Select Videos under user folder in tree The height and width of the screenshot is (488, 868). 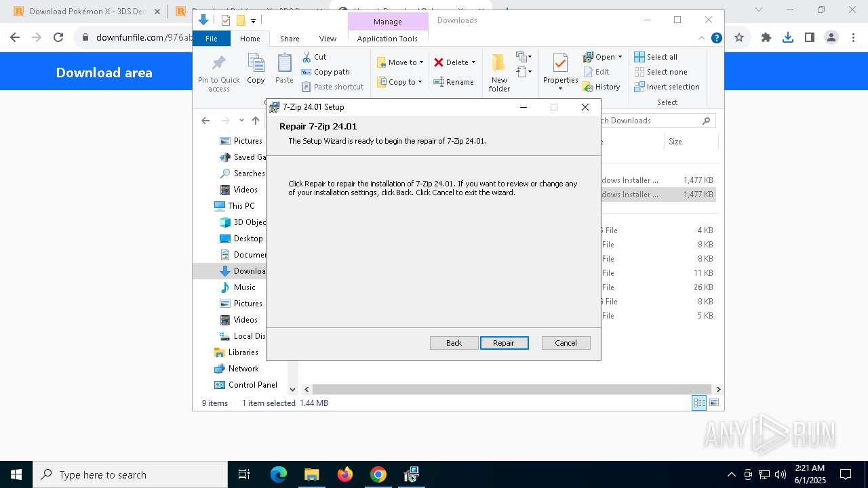tap(239, 190)
